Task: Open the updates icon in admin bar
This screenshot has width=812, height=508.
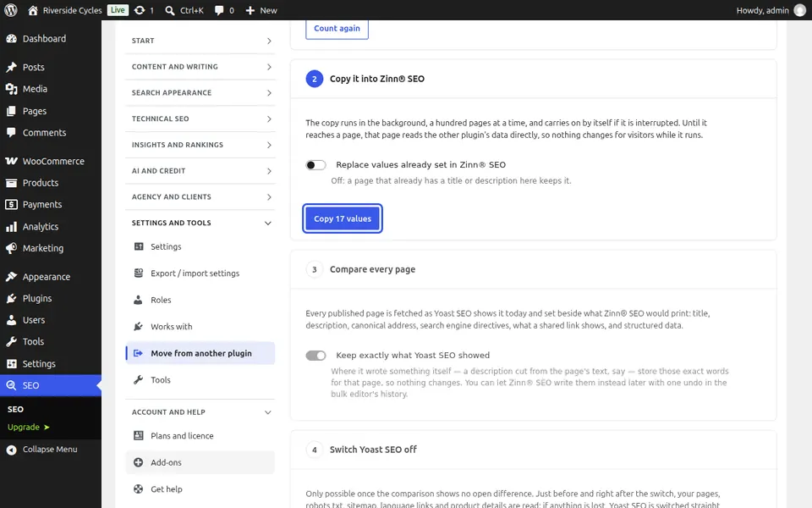Action: point(140,10)
